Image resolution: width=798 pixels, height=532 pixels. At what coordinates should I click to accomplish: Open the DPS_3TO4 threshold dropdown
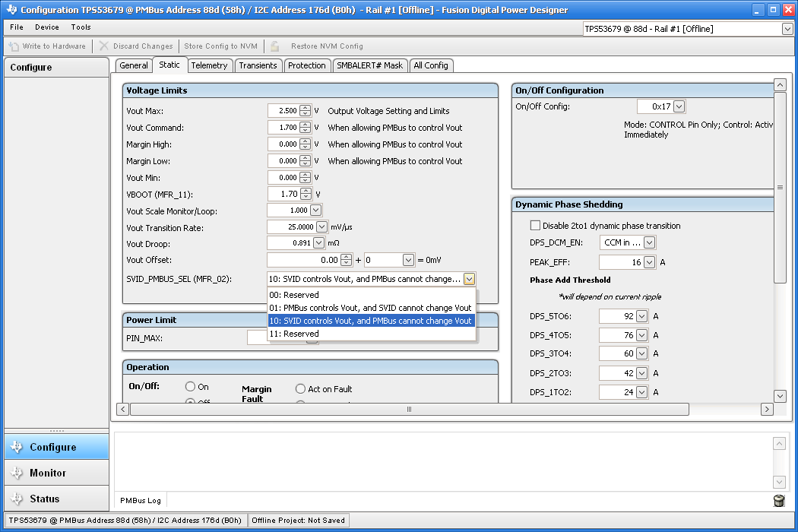tap(641, 353)
